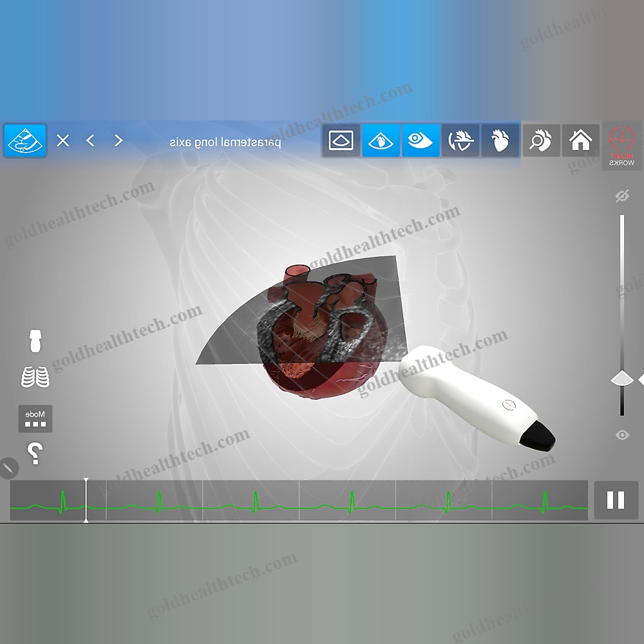This screenshot has height=644, width=644.
Task: Click the open eye icon below slider
Action: point(622,435)
